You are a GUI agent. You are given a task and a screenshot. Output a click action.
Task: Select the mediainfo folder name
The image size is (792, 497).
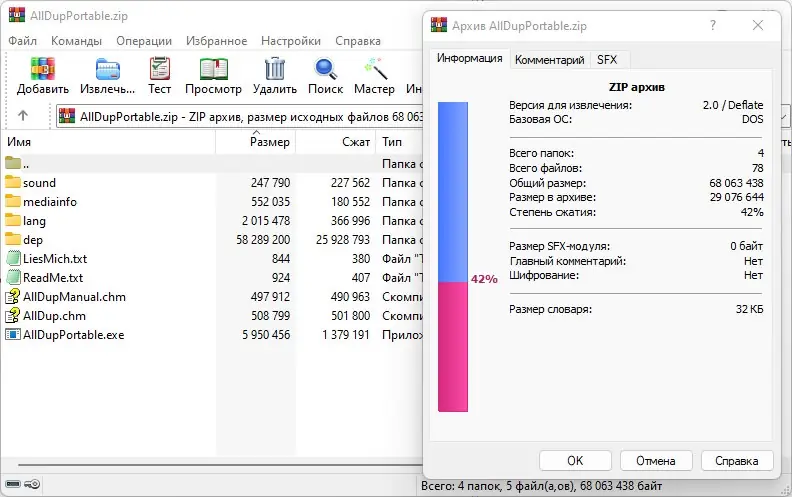[x=50, y=202]
